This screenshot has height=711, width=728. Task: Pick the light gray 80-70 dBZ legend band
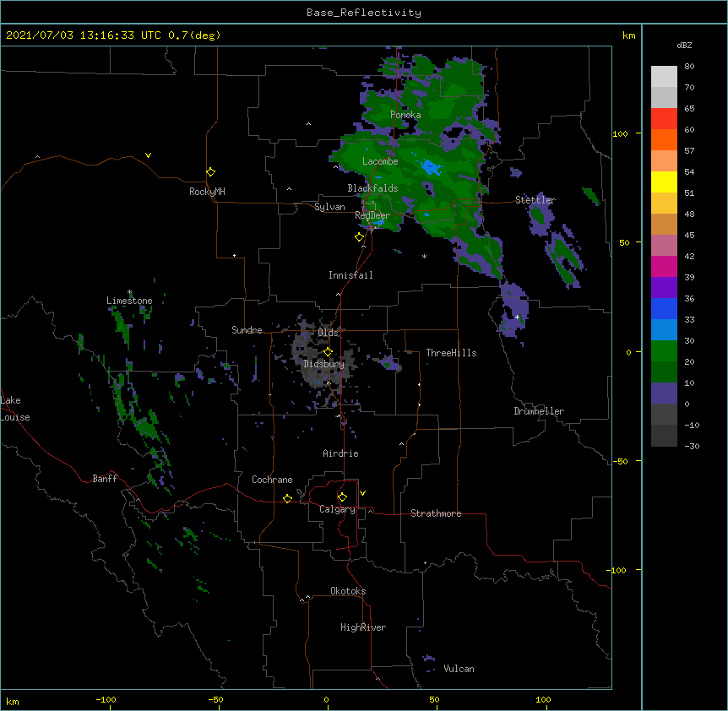[x=664, y=77]
